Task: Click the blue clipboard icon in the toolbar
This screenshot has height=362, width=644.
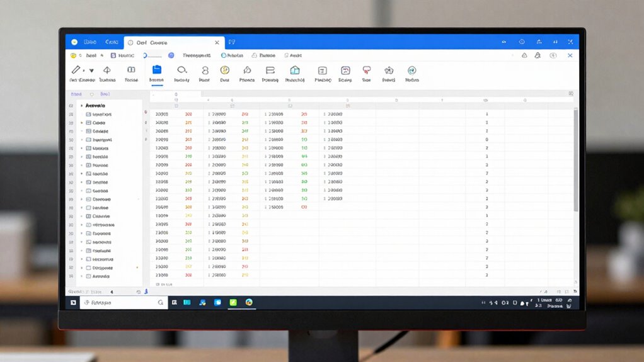Action: point(157,70)
